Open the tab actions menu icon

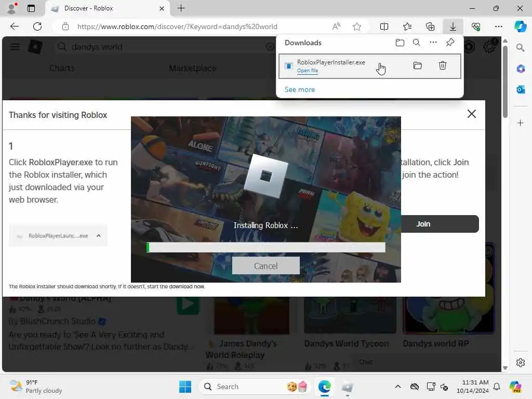point(31,8)
